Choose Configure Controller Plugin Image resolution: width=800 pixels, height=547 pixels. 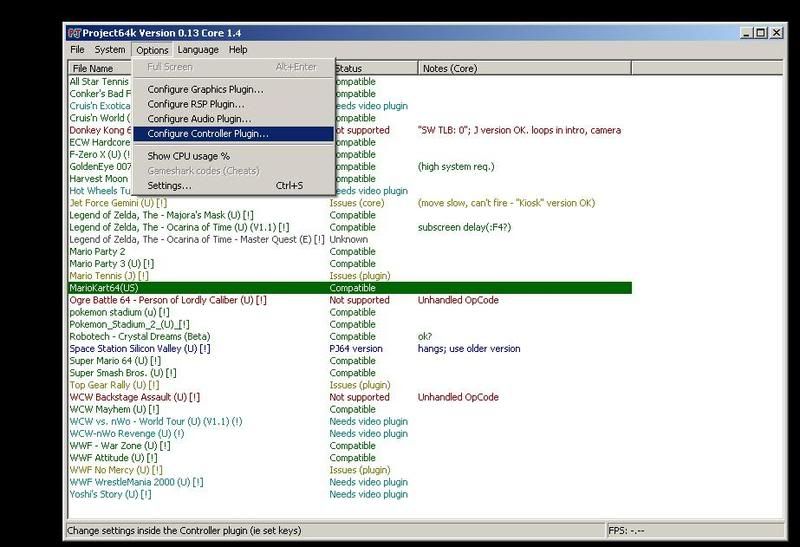[x=234, y=134]
